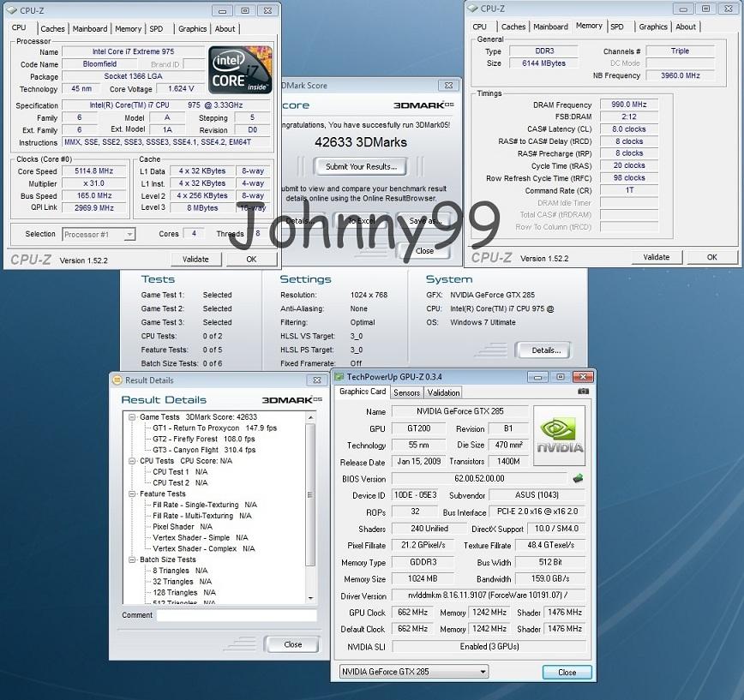
Task: Collapse the Game Tests tree node
Action: point(131,417)
